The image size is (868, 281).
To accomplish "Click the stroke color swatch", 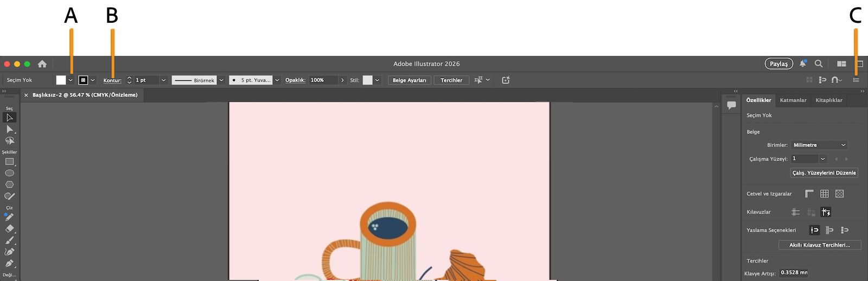I will click(83, 80).
